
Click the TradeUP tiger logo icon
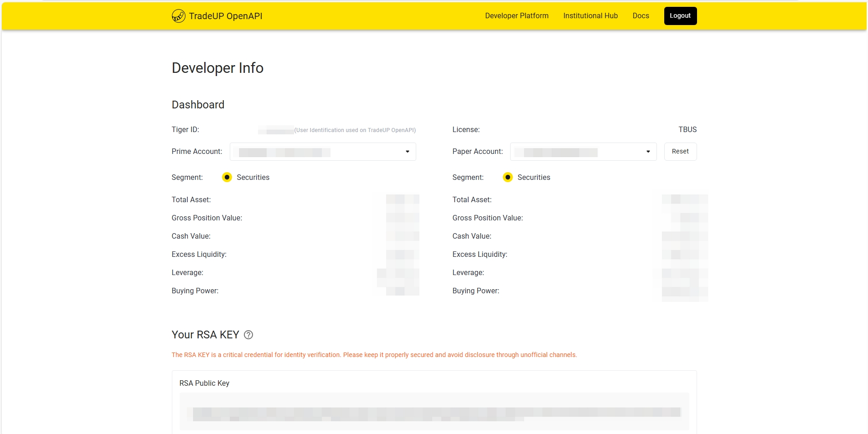(x=178, y=16)
